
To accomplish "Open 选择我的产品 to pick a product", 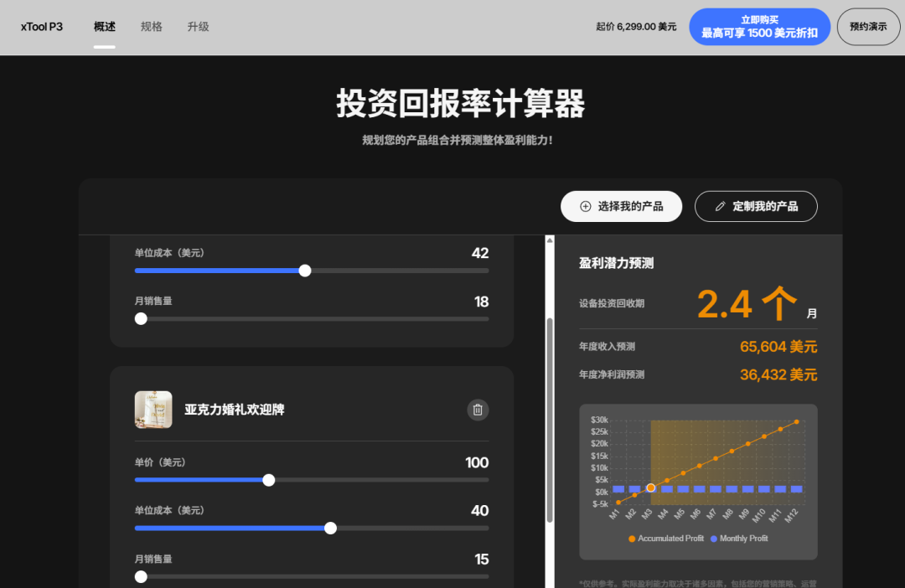I will 621,206.
